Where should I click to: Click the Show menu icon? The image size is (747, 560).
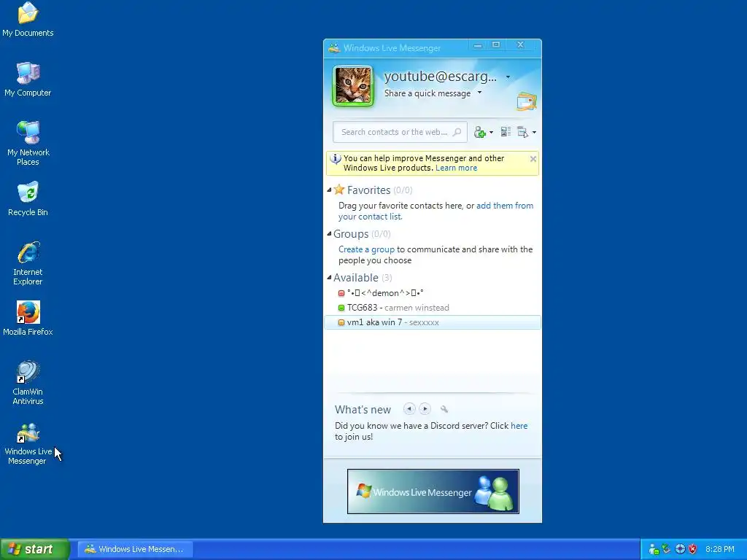[522, 133]
